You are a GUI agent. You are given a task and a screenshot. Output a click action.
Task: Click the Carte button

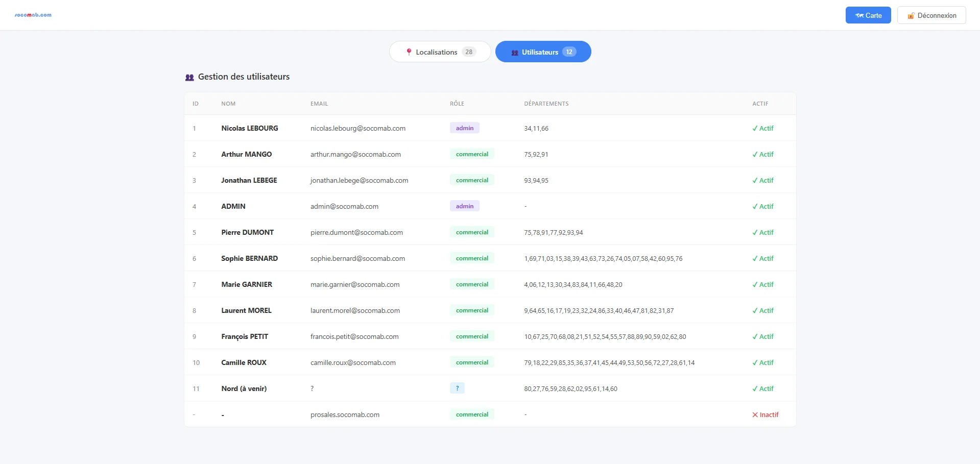868,15
